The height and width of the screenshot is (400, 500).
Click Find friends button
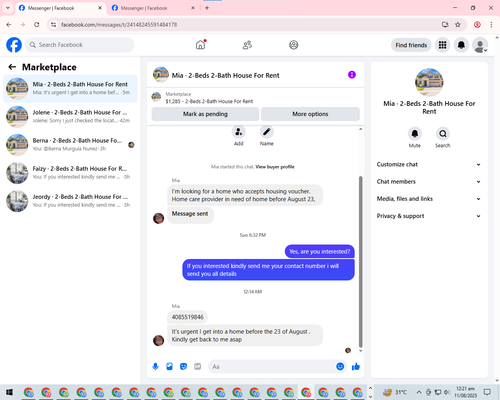(411, 45)
